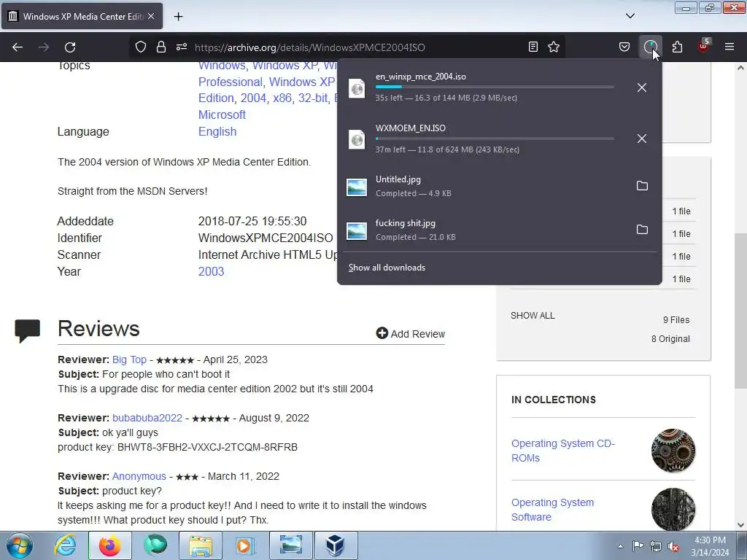
Task: Click Show all downloads
Action: click(x=387, y=268)
